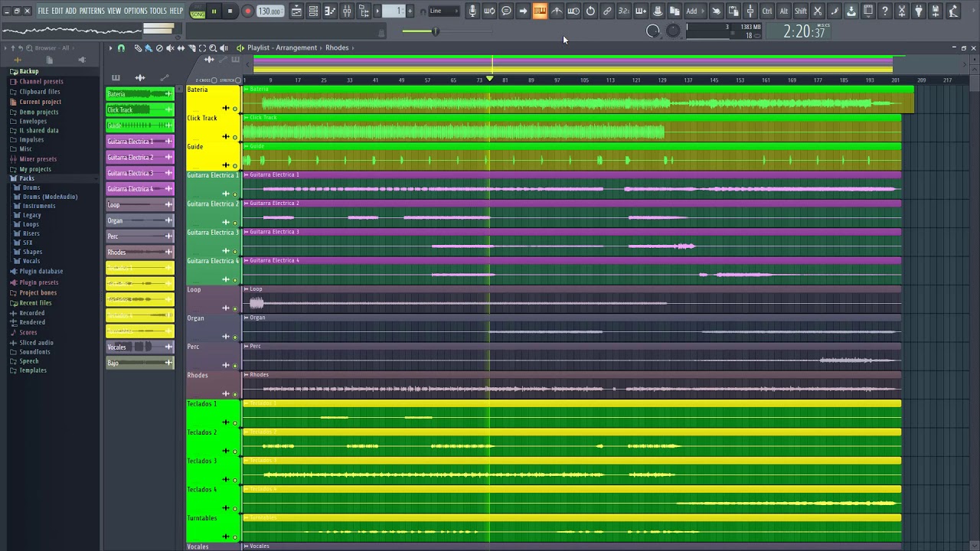
Task: Open the EDIT menu
Action: (x=57, y=11)
